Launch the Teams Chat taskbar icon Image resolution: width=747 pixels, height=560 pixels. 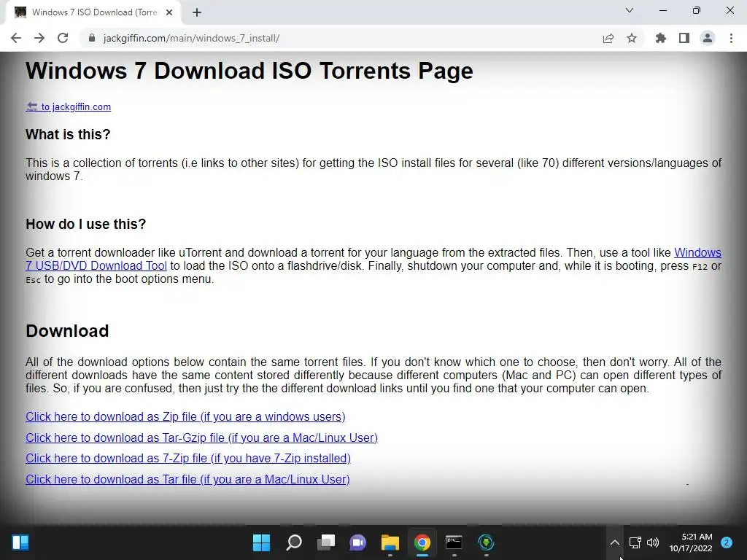click(x=357, y=542)
